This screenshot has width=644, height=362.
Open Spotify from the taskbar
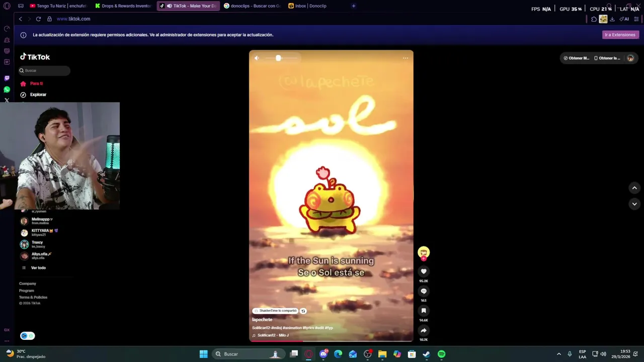441,354
